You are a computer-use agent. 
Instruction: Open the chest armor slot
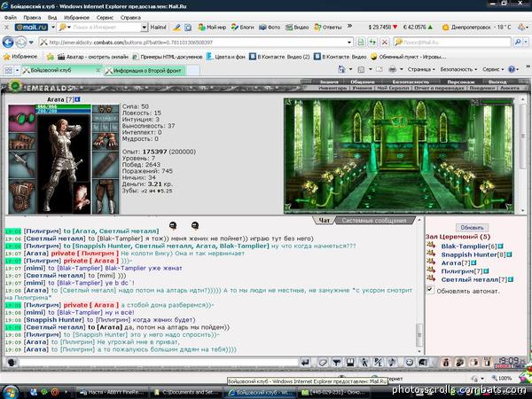point(21,197)
